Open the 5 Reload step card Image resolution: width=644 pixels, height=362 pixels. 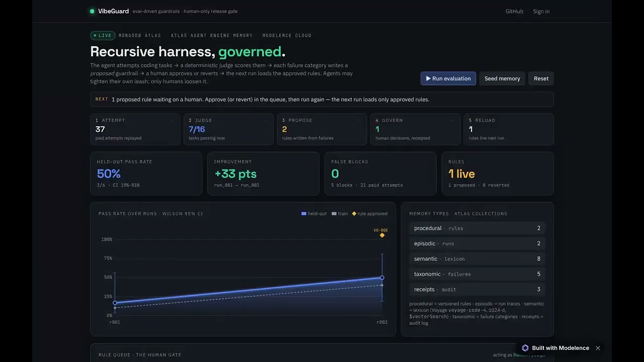tap(509, 129)
